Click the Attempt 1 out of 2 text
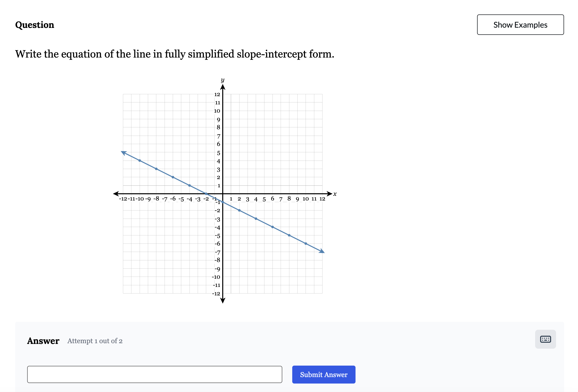578x392 pixels. tap(95, 341)
